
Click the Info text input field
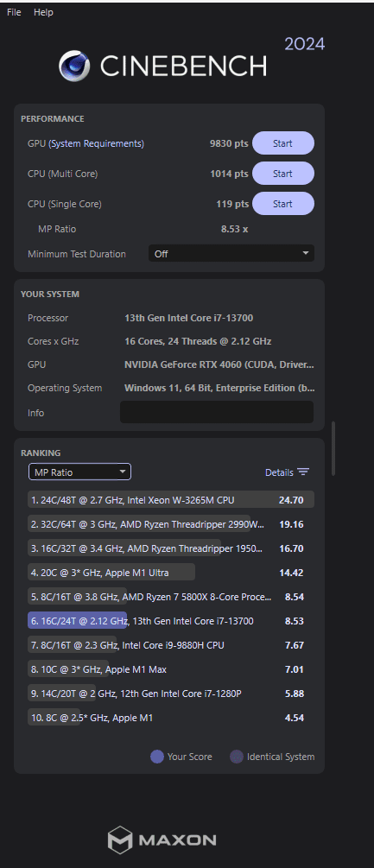pos(217,413)
